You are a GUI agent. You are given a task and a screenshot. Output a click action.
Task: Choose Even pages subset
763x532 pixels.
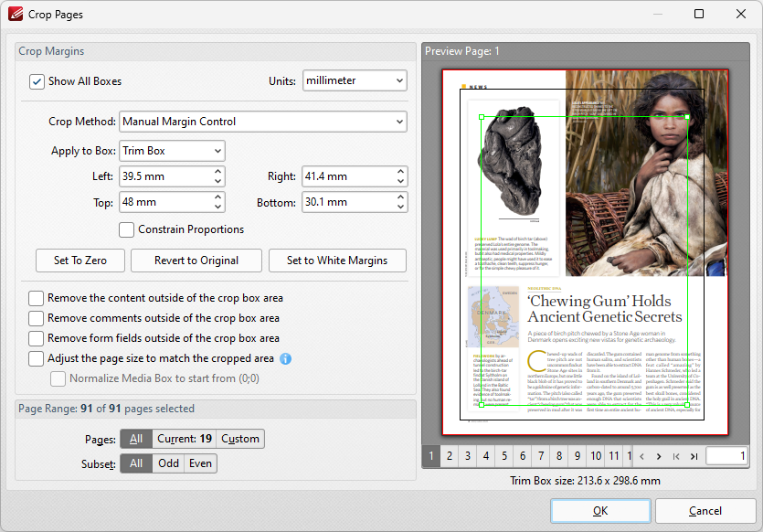click(x=200, y=463)
